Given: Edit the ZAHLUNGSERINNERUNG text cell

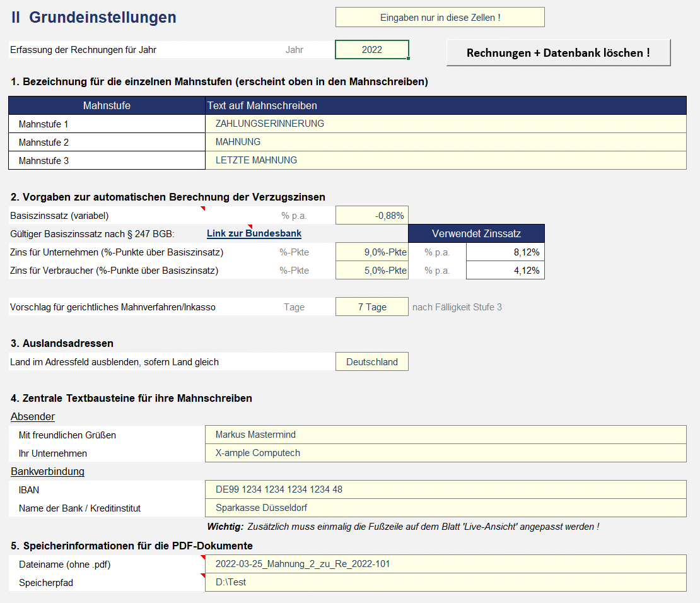Looking at the screenshot, I should coord(445,124).
